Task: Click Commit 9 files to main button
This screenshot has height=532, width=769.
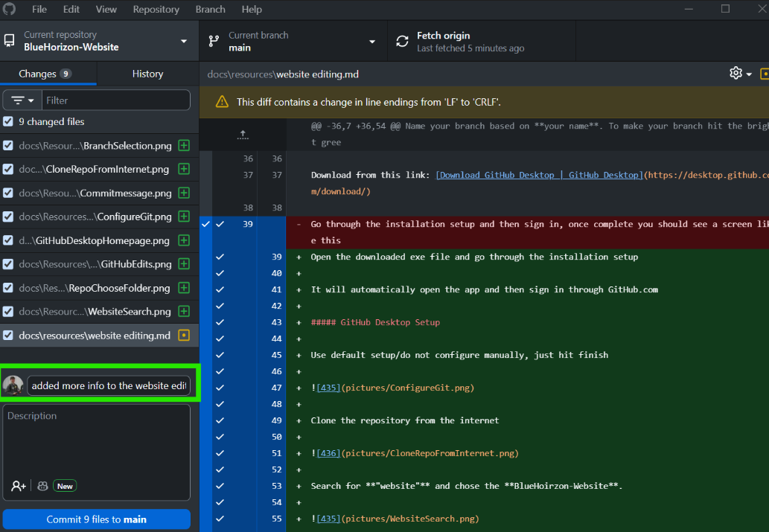Action: click(x=97, y=519)
